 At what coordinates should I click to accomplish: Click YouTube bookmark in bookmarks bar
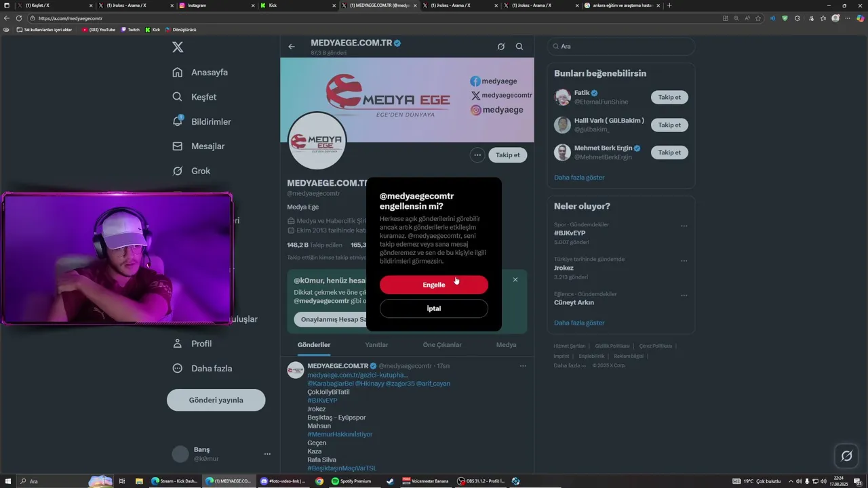(x=98, y=30)
